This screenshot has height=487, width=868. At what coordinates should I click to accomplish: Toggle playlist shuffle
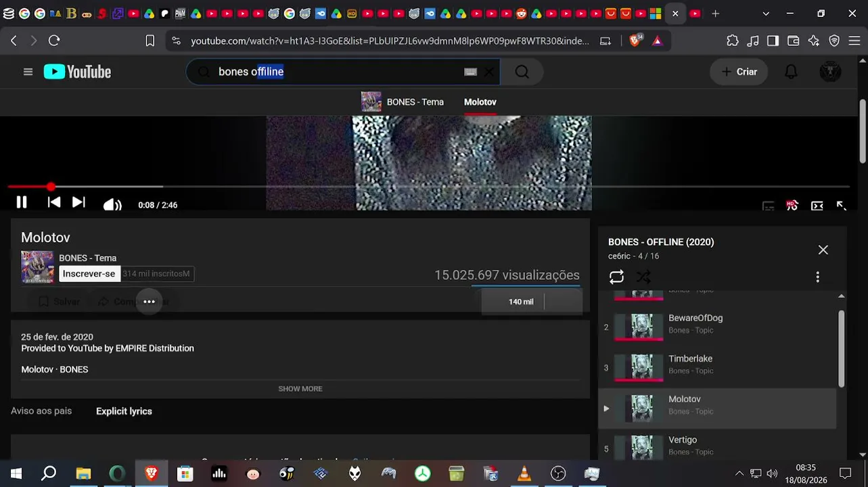pyautogui.click(x=643, y=277)
